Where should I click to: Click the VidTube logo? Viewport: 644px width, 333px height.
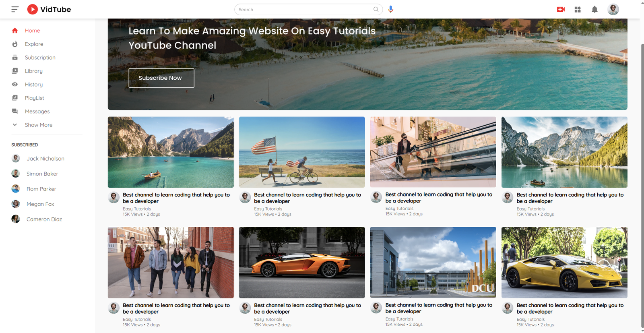coord(49,9)
